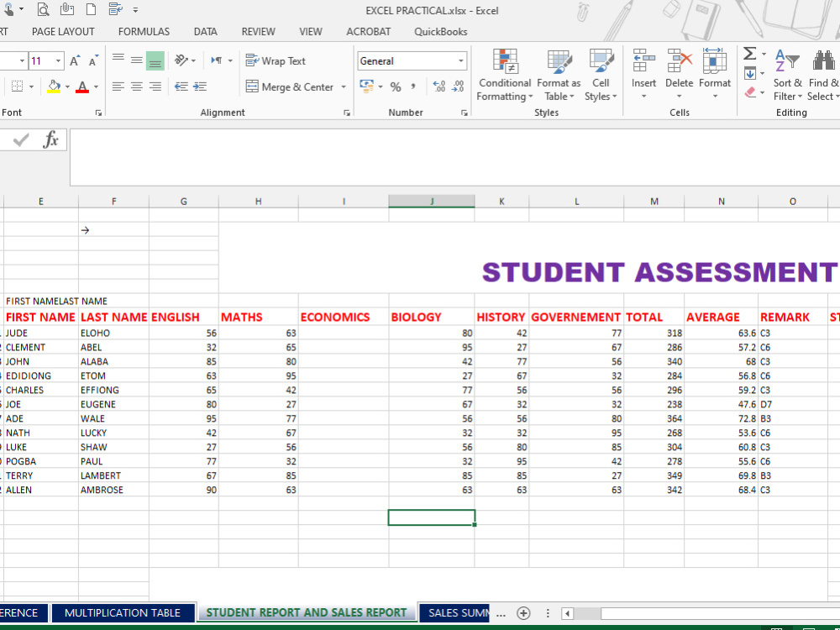The width and height of the screenshot is (840, 630).
Task: Switch to FORMULAS tab
Action: point(144,32)
